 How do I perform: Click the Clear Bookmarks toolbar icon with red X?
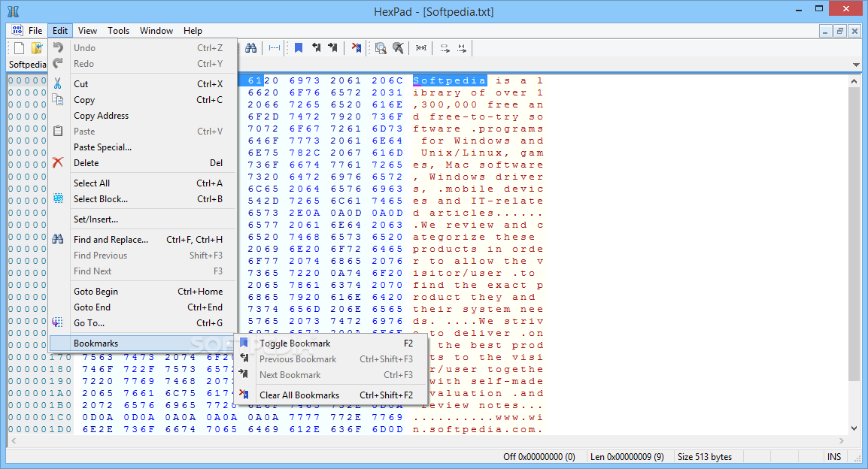coord(357,48)
